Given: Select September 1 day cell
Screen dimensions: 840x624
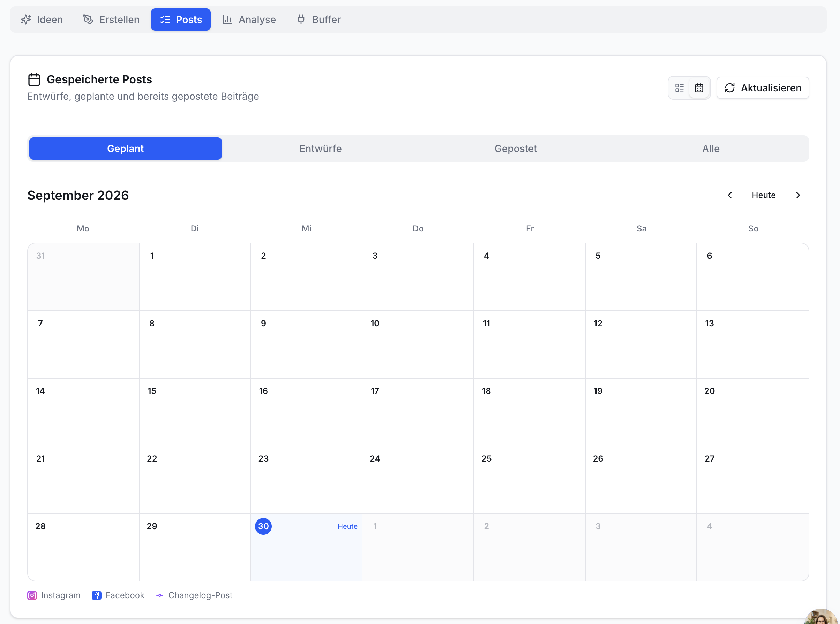Looking at the screenshot, I should point(195,277).
